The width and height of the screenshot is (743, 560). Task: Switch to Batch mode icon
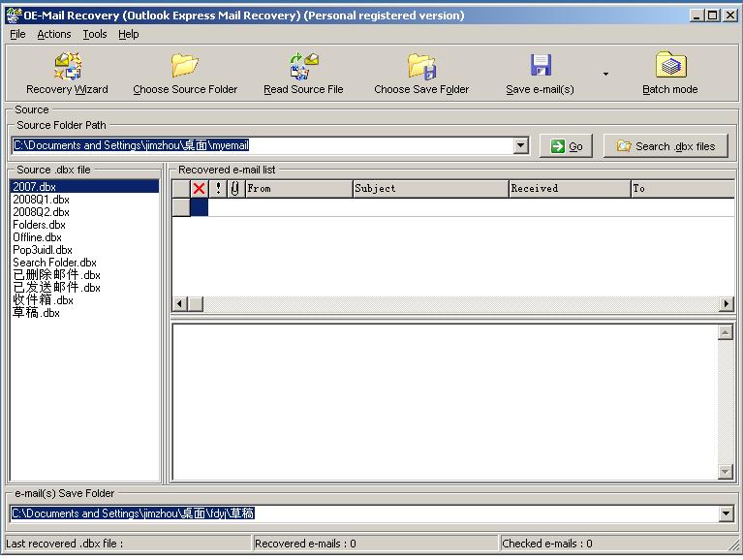coord(670,66)
